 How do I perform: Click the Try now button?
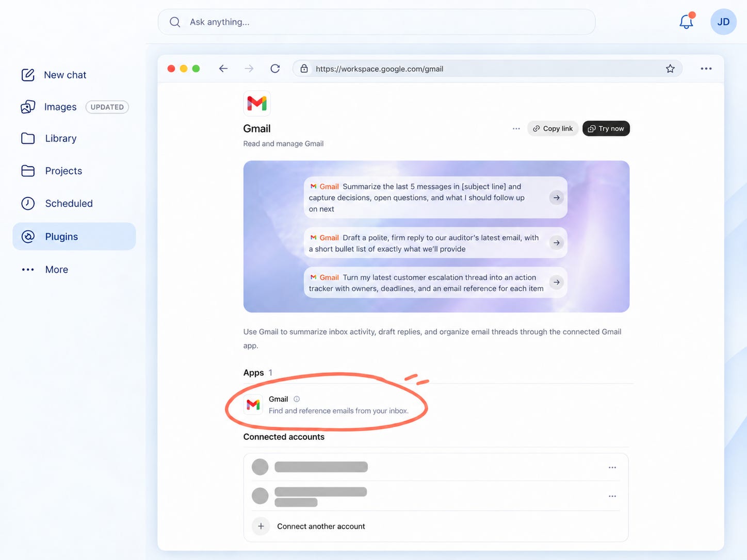tap(606, 128)
